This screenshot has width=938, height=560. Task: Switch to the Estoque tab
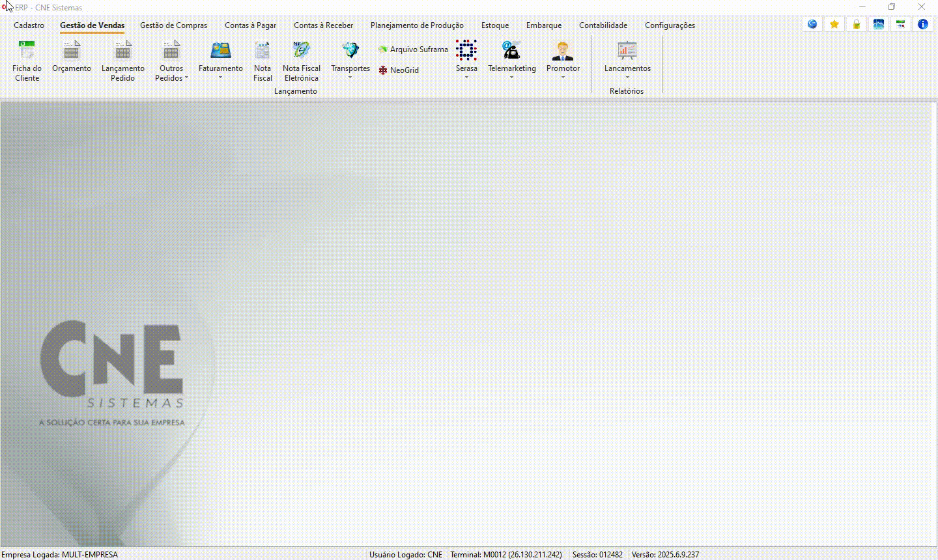pyautogui.click(x=494, y=25)
